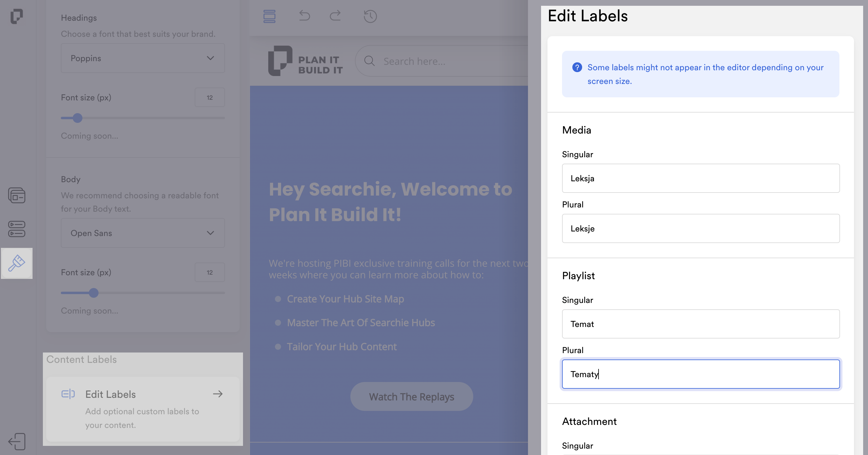Click the Watch The Replays button
Viewport: 868px width, 455px height.
(x=411, y=397)
